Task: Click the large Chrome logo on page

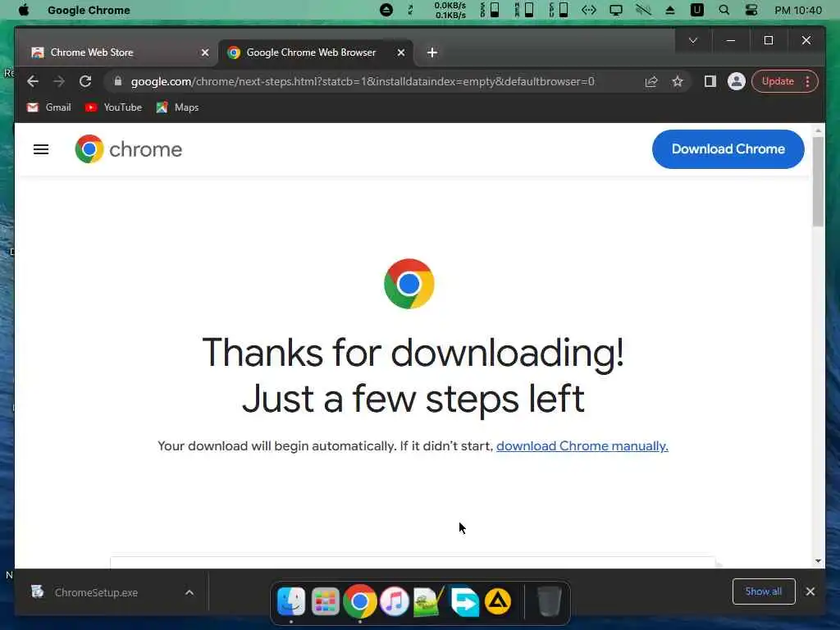Action: (x=409, y=284)
